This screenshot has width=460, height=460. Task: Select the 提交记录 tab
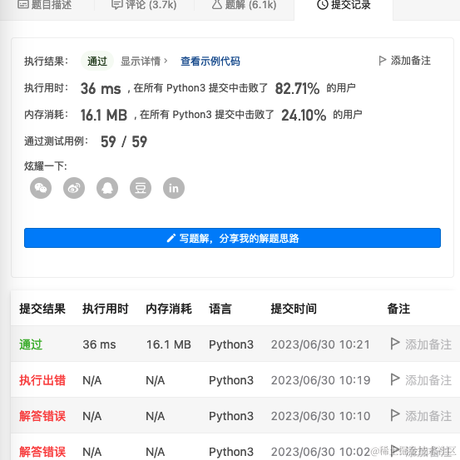coord(344,5)
